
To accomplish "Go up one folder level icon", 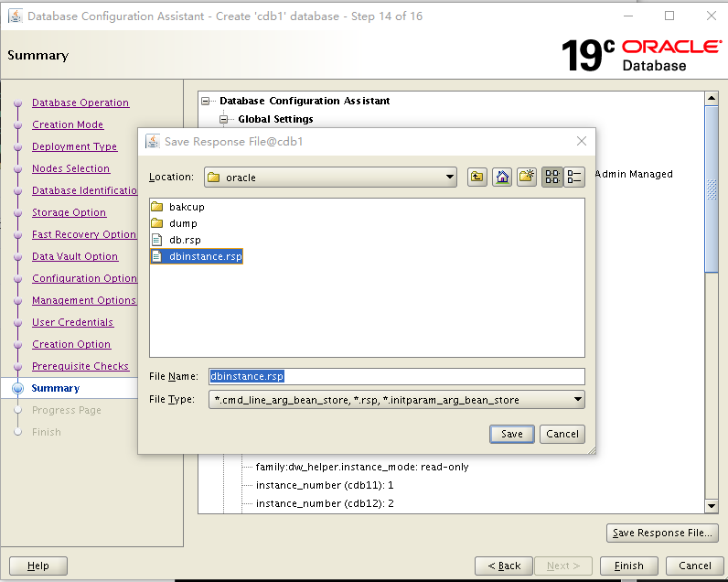I will (476, 177).
